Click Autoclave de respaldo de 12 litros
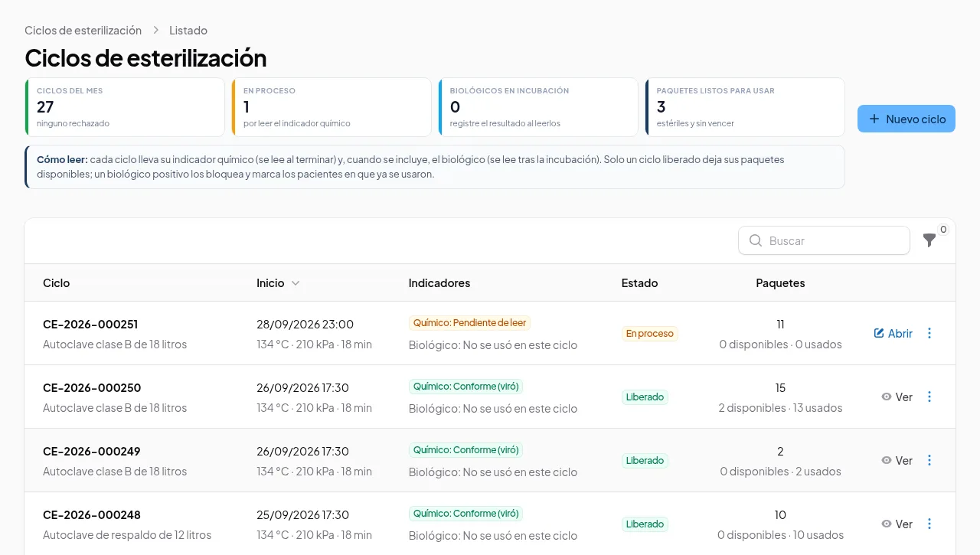This screenshot has width=980, height=555. pyautogui.click(x=127, y=535)
